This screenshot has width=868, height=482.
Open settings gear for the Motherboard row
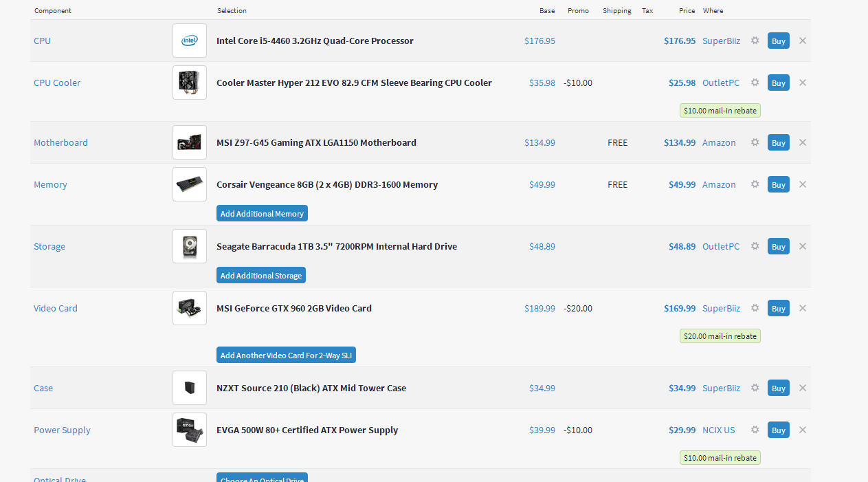pos(755,142)
